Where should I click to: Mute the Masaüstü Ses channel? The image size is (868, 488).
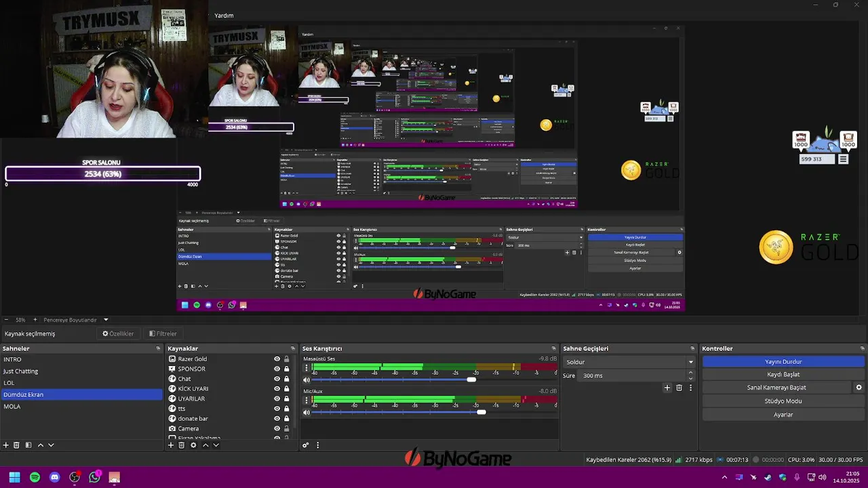click(307, 380)
